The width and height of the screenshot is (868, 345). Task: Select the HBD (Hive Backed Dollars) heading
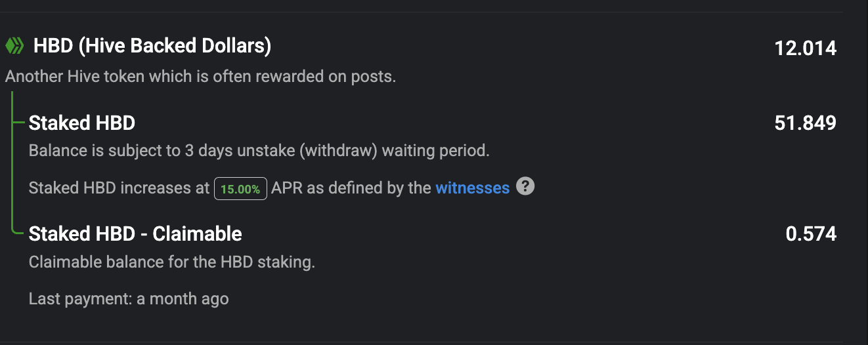click(x=152, y=46)
